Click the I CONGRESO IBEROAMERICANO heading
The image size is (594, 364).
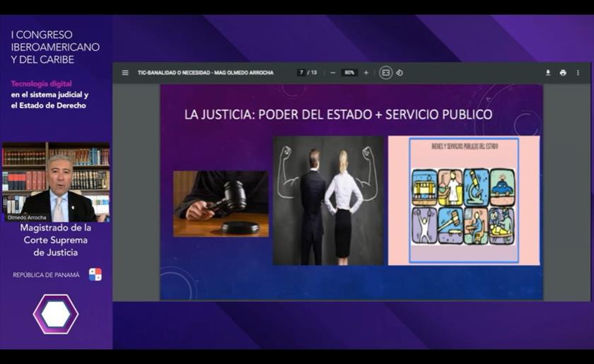pos(55,47)
